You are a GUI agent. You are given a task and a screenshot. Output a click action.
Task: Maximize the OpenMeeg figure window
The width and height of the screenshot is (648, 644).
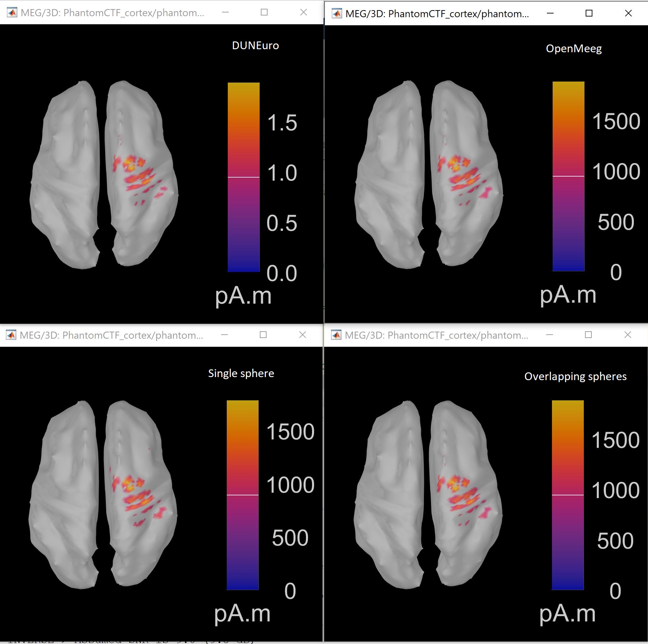[589, 13]
